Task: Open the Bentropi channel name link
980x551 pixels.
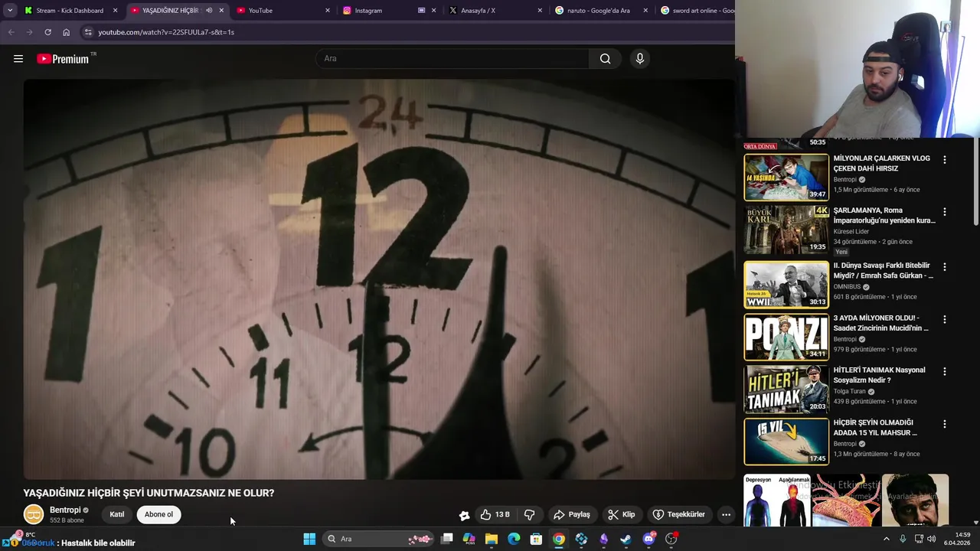Action: tap(65, 510)
